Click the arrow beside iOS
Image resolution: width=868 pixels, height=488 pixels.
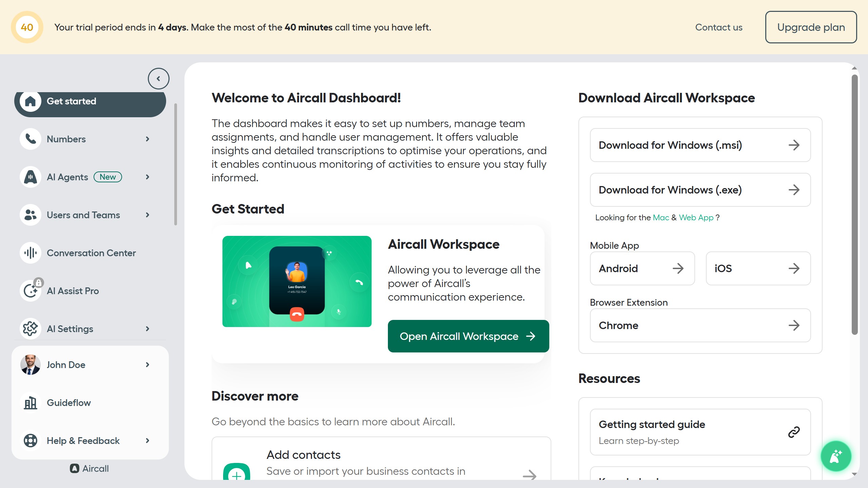click(x=794, y=268)
